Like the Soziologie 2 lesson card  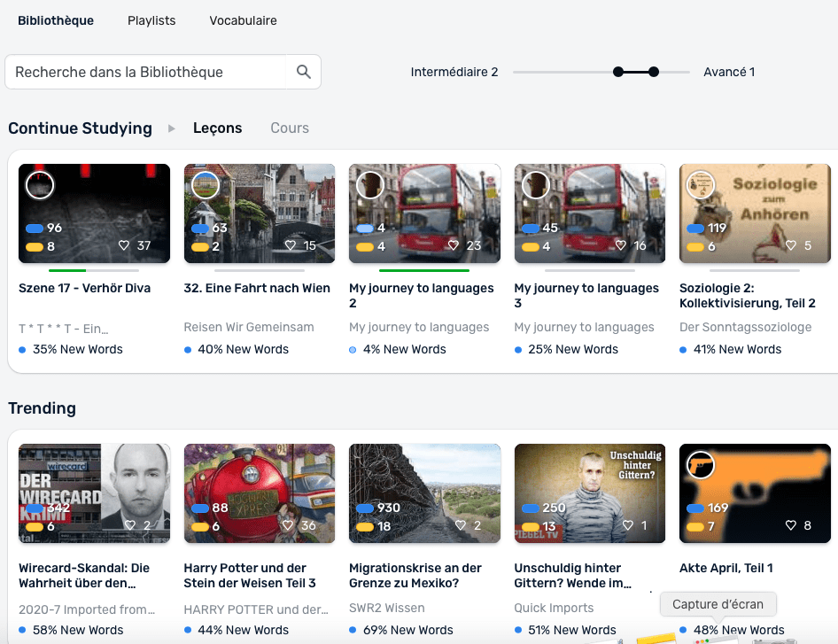click(x=790, y=246)
